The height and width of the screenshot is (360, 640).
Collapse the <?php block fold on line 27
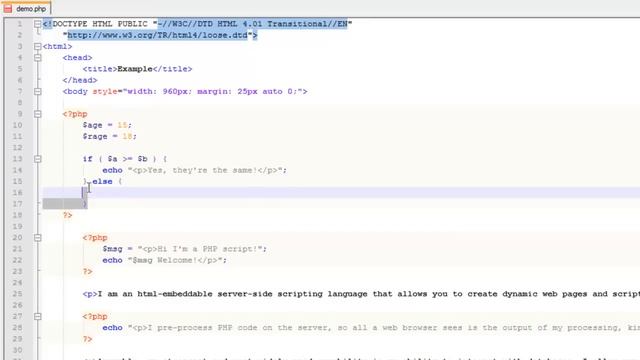coord(38,317)
